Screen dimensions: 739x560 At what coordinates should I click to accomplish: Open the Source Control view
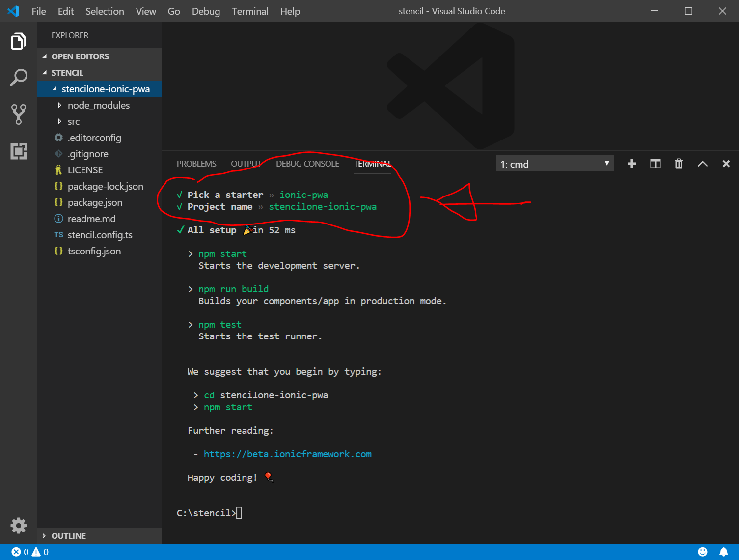[18, 114]
